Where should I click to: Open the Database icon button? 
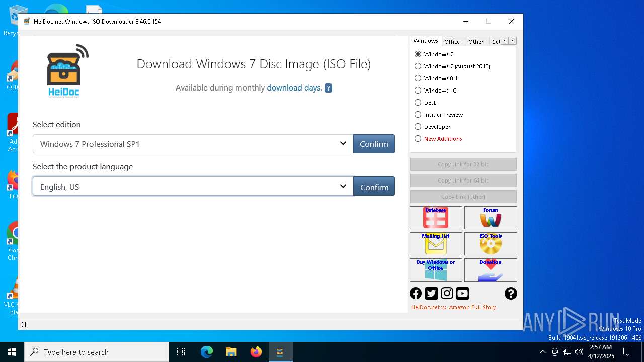click(436, 218)
